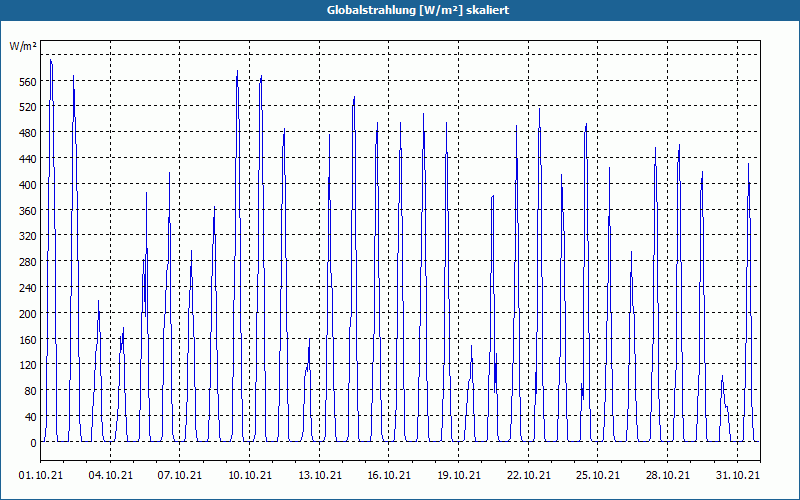Click the small peak just before 31.10.21
This screenshot has height=500, width=800.
pyautogui.click(x=722, y=378)
